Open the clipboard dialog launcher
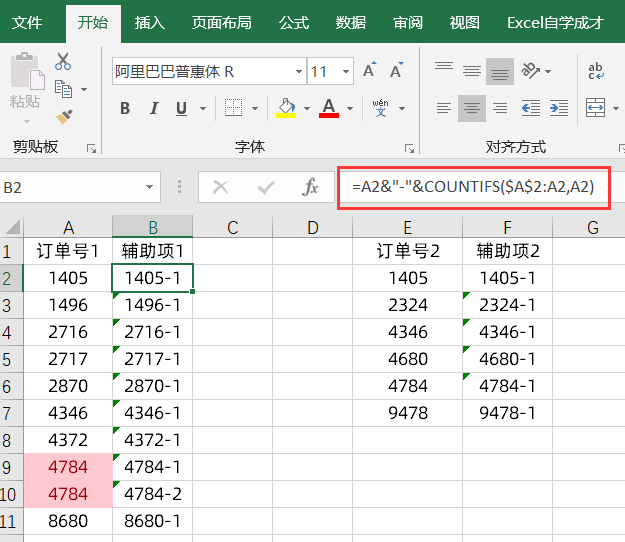625x542 pixels. [91, 149]
